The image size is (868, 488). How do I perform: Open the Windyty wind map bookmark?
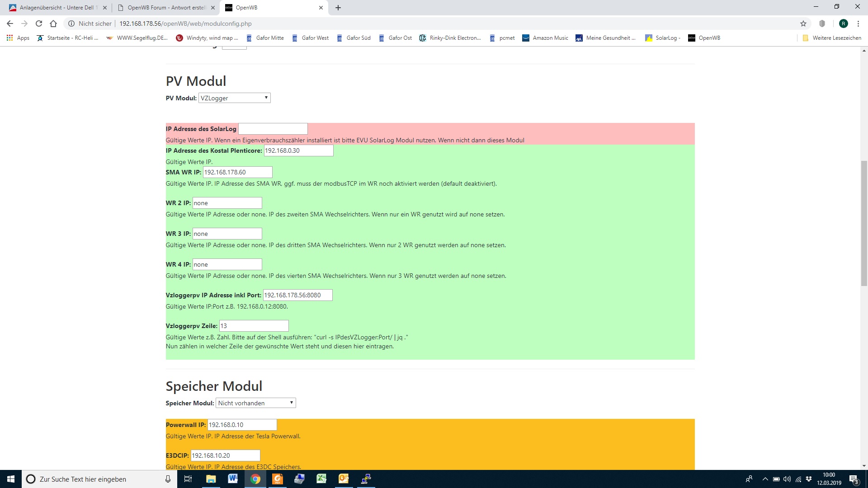(x=207, y=38)
